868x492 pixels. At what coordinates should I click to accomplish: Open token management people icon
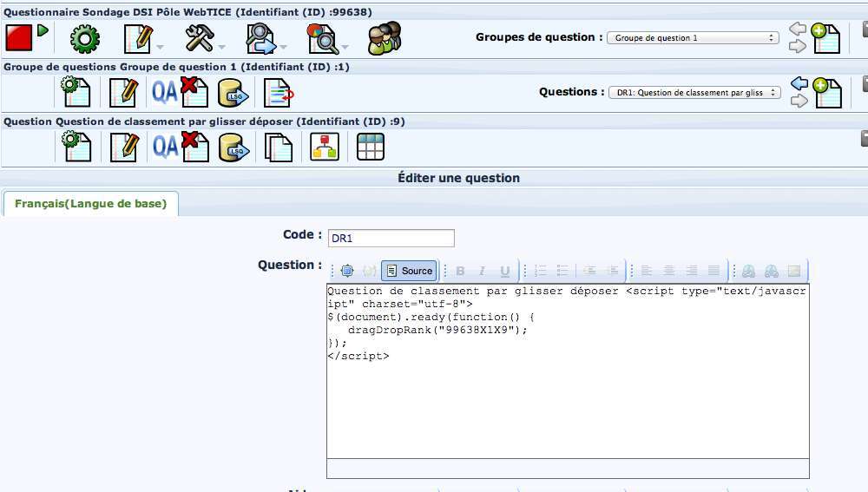[385, 37]
